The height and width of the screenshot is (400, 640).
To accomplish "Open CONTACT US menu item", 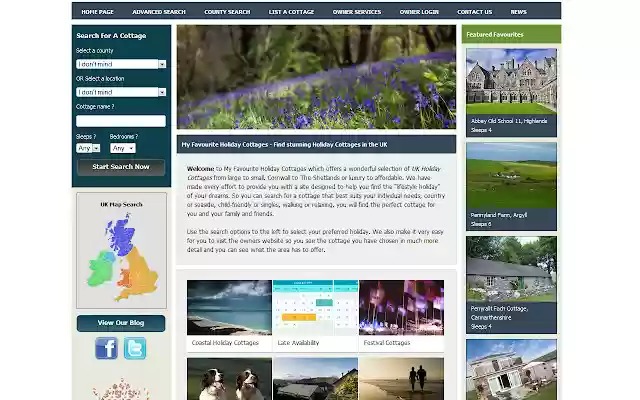I will coord(474,12).
